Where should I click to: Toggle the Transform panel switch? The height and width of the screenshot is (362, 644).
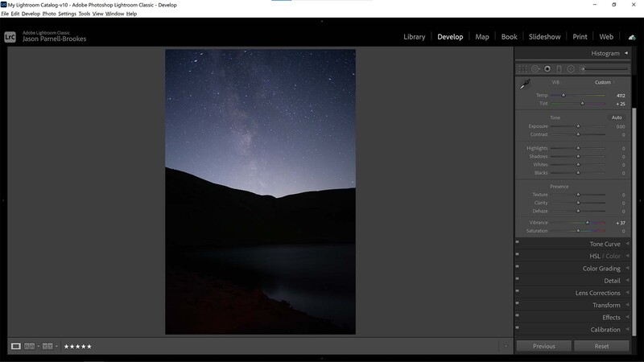[517, 303]
